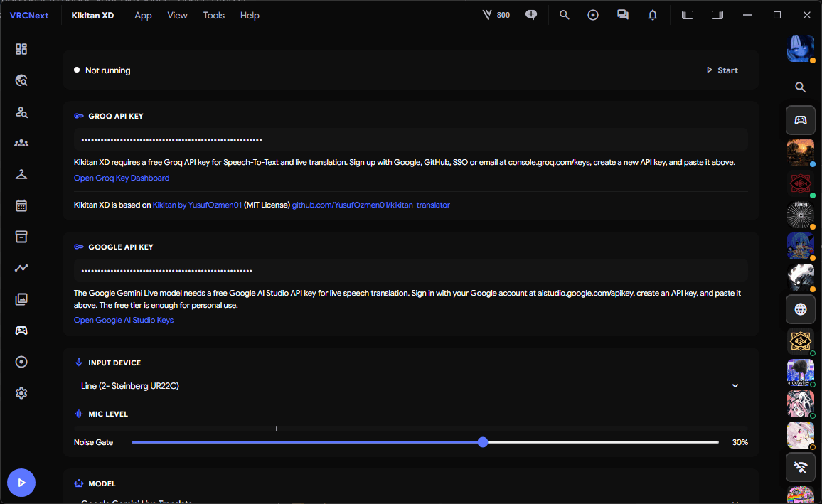The height and width of the screenshot is (504, 822).
Task: Click the Groq API key input field
Action: tap(410, 140)
